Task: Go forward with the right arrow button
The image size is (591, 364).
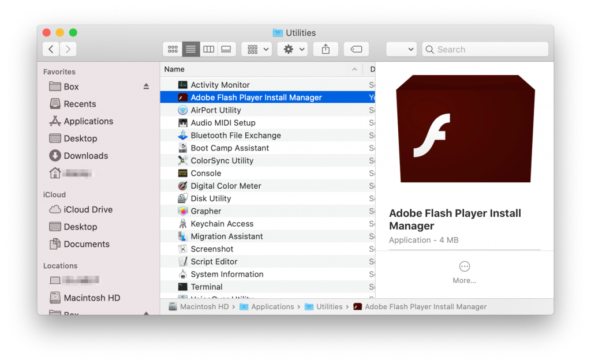Action: (68, 50)
